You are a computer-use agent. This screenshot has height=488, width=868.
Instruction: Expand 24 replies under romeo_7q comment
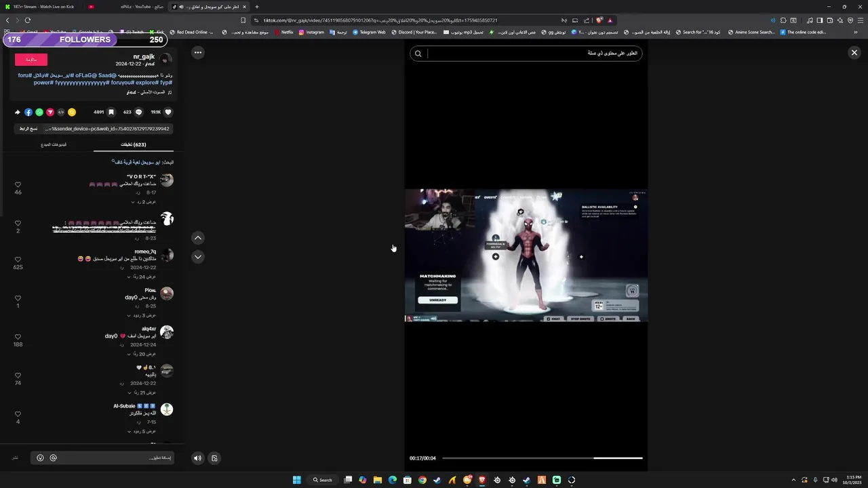(142, 277)
